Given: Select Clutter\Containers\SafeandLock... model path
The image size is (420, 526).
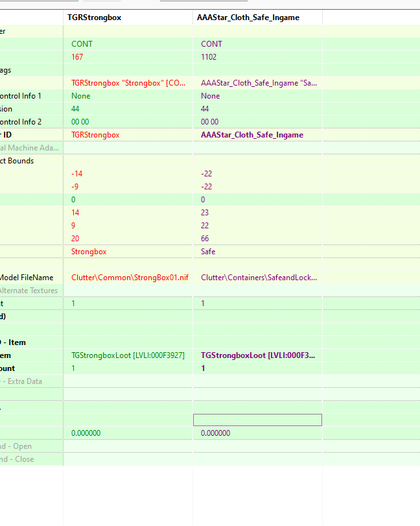Looking at the screenshot, I should (x=259, y=278).
